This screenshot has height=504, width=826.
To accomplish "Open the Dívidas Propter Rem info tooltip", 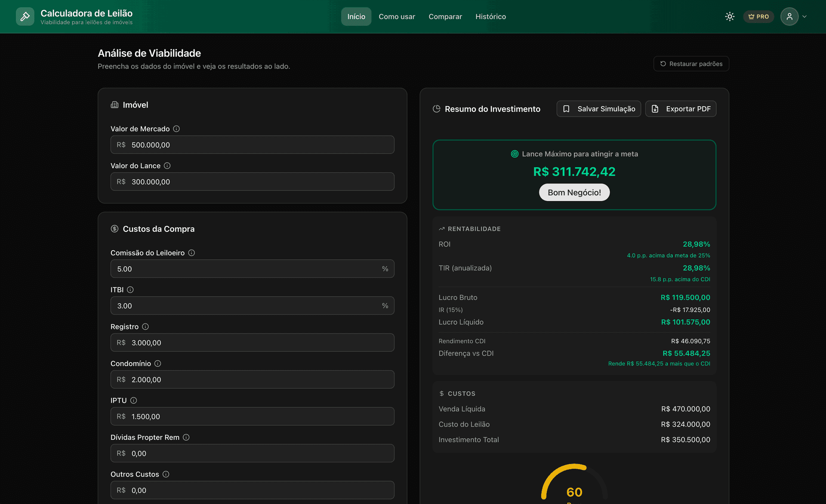I will [x=186, y=437].
